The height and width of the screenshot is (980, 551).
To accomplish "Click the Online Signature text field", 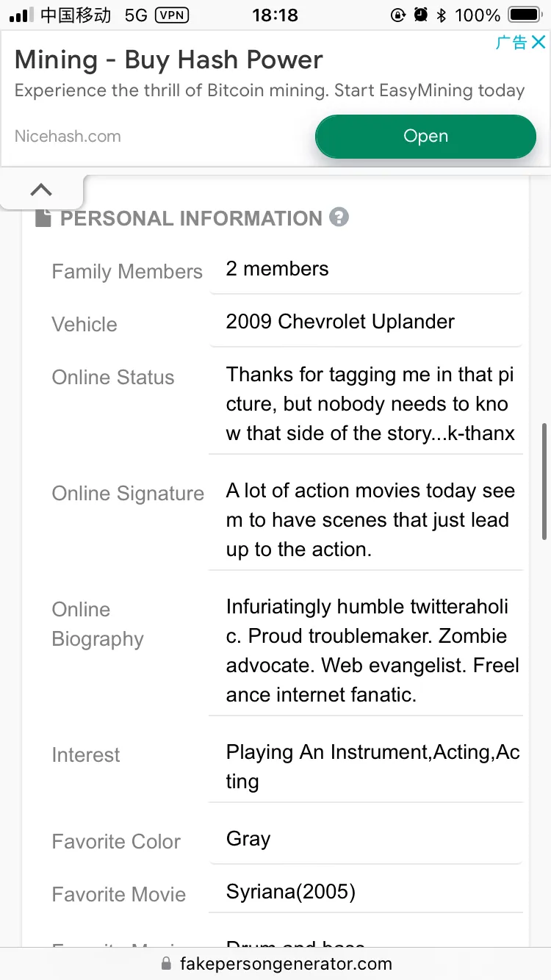I will [x=365, y=520].
